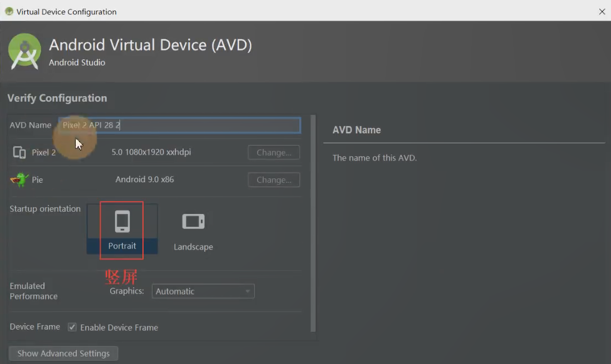Screen dimensions: 611x364
Task: Click Show Advanced Settings button
Action: click(63, 353)
